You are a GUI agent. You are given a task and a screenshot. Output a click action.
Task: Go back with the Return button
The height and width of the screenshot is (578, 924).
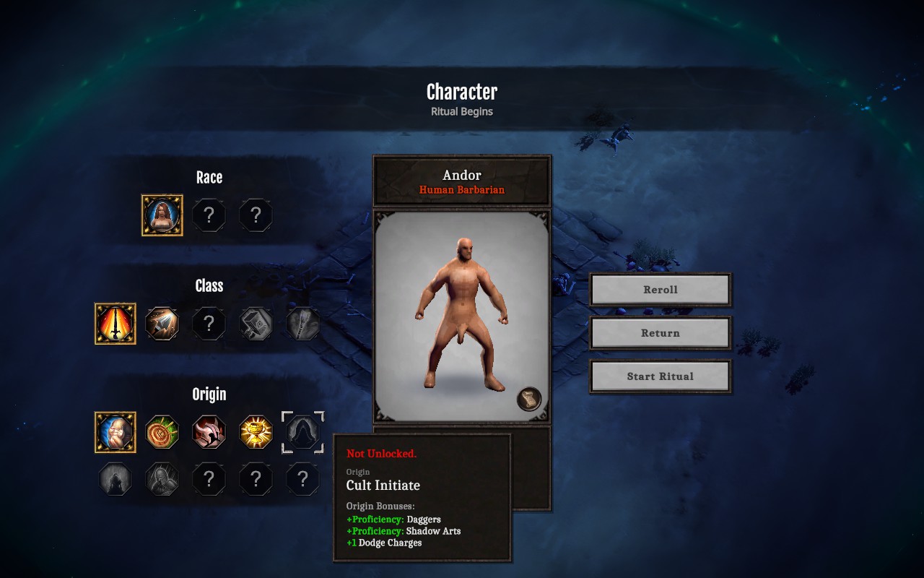661,333
